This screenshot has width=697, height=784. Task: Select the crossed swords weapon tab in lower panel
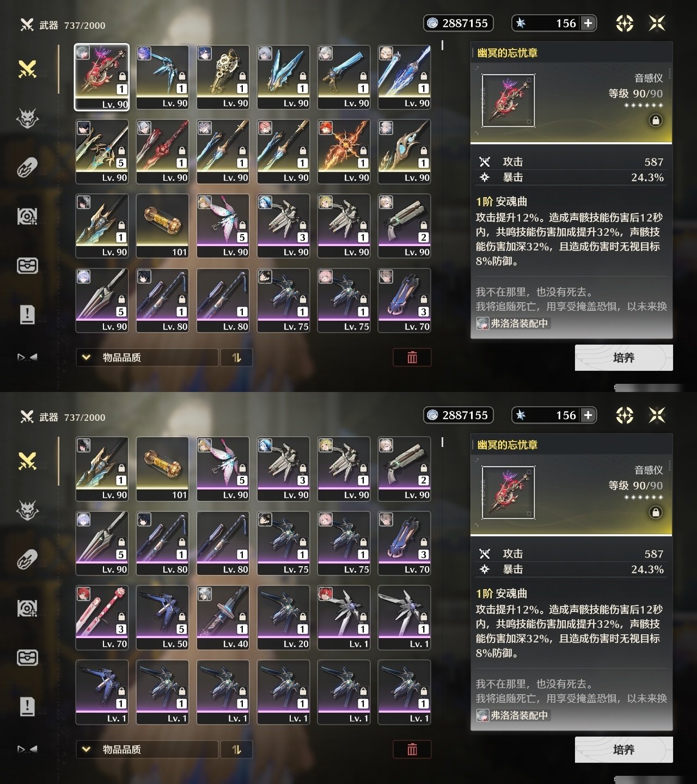pyautogui.click(x=27, y=462)
